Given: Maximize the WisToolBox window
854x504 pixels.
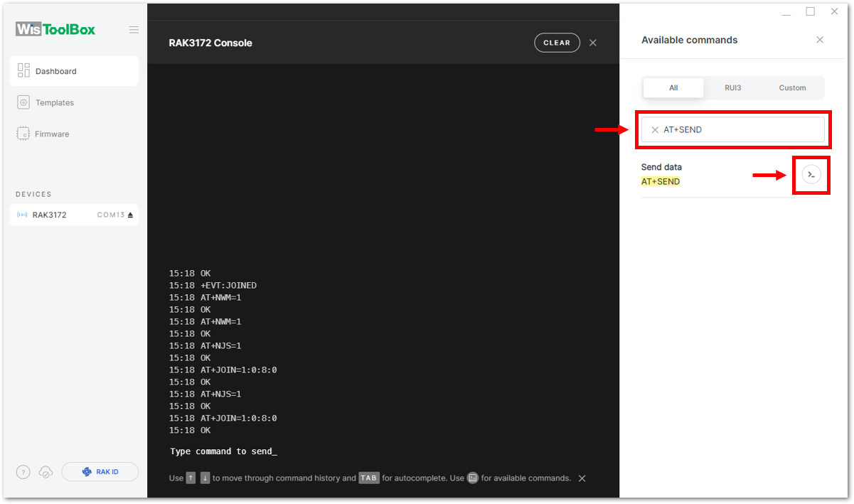Looking at the screenshot, I should tap(810, 11).
